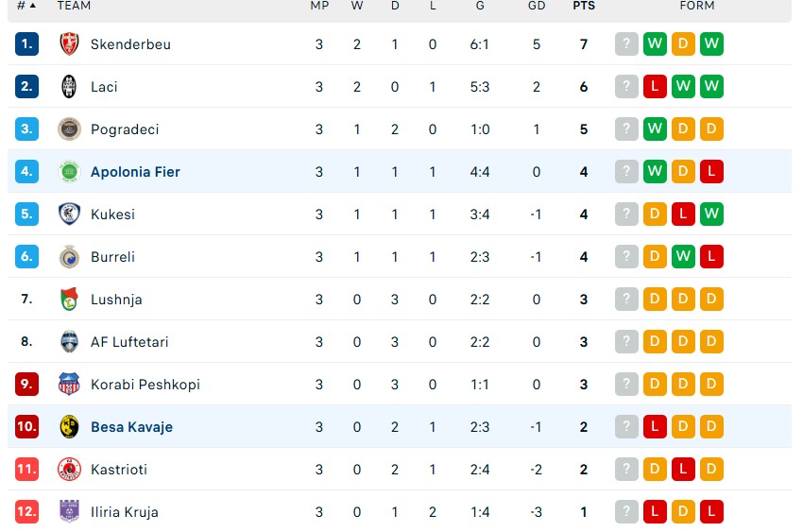The image size is (803, 532).
Task: Click Apolonia Fier's red L form badge
Action: [711, 172]
